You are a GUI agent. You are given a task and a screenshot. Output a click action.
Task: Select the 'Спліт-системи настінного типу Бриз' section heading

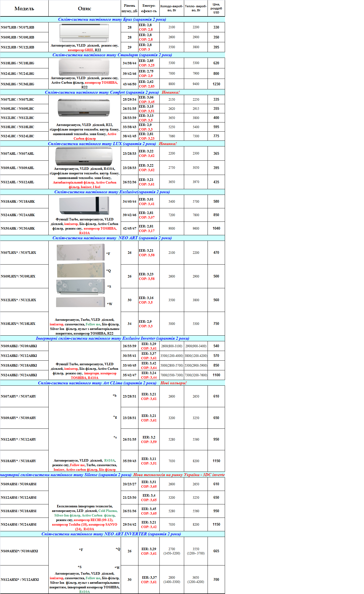pyautogui.click(x=112, y=19)
